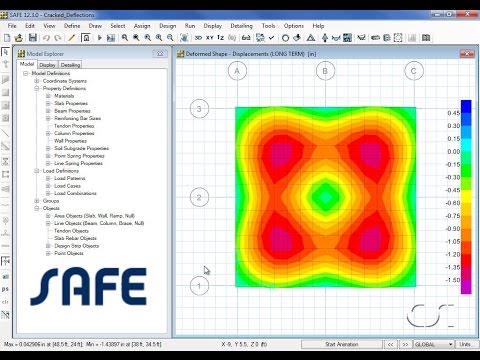Open the Detailing menu
This screenshot has width=480, height=360.
coord(241,26)
